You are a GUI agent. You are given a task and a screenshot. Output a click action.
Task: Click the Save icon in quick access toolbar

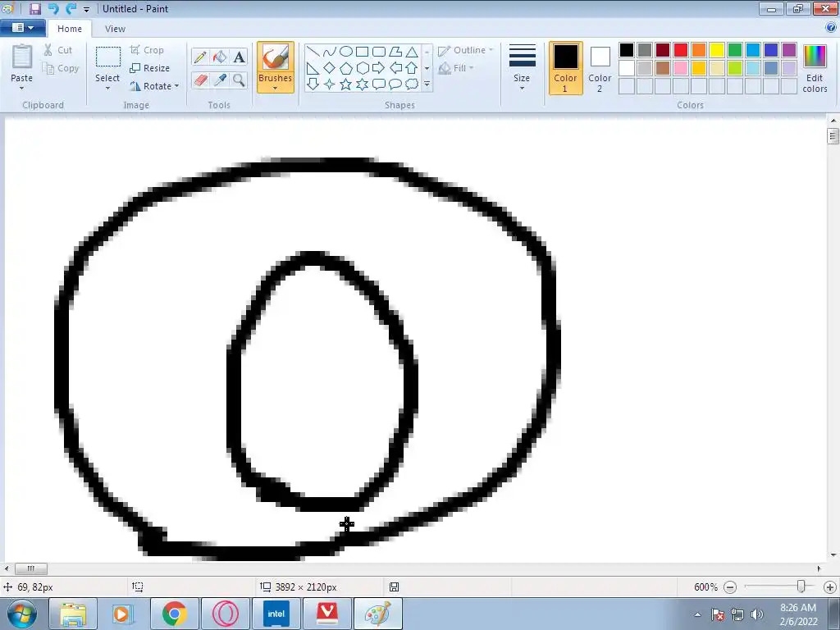click(x=34, y=8)
